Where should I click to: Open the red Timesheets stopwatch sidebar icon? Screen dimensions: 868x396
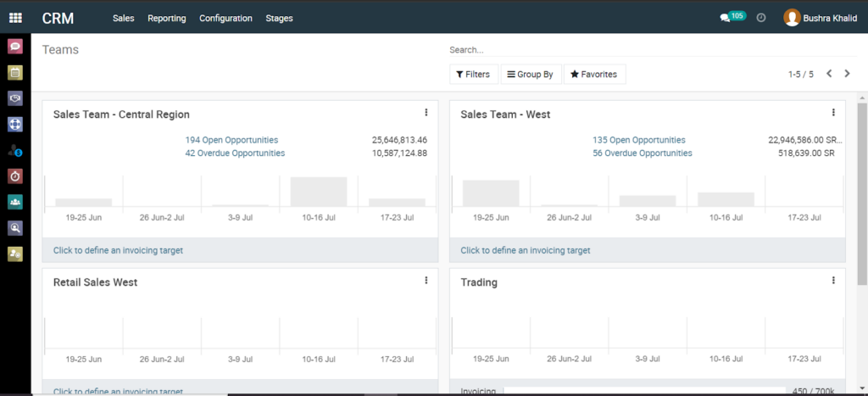click(x=15, y=176)
